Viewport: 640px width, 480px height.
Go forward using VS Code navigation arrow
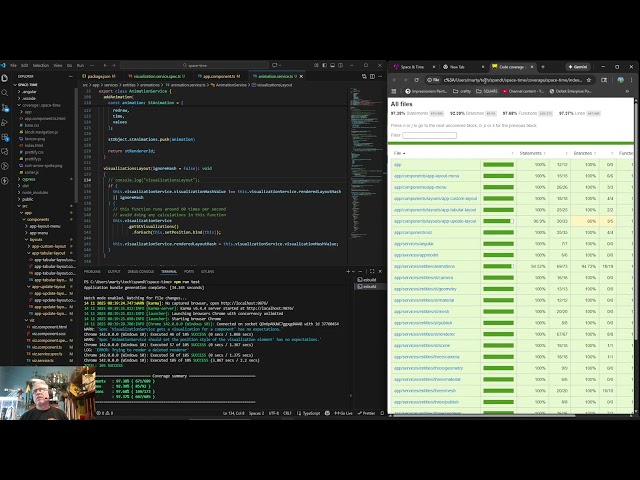pyautogui.click(x=113, y=65)
